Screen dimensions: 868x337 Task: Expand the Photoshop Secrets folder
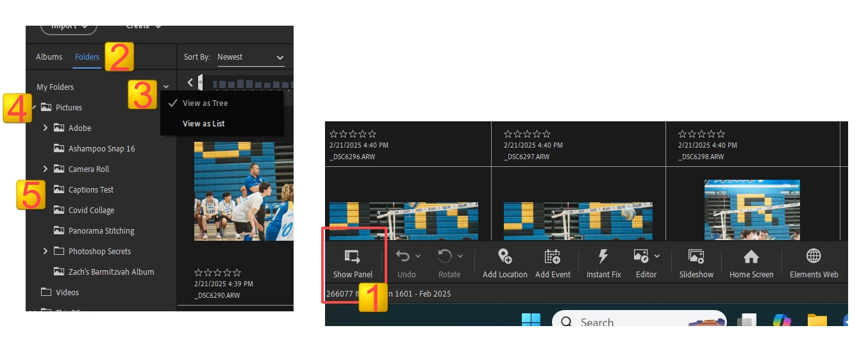46,251
